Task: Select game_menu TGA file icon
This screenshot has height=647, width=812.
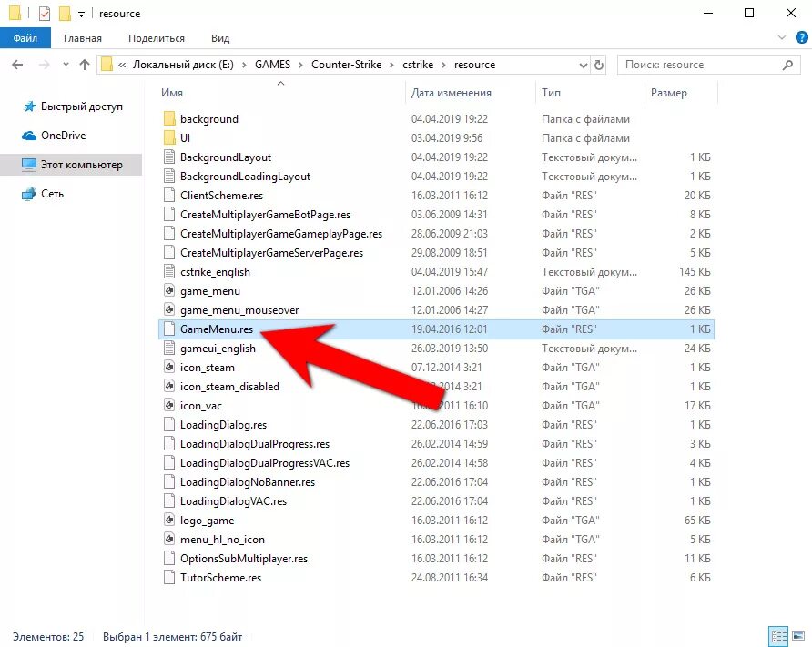Action: 169,290
